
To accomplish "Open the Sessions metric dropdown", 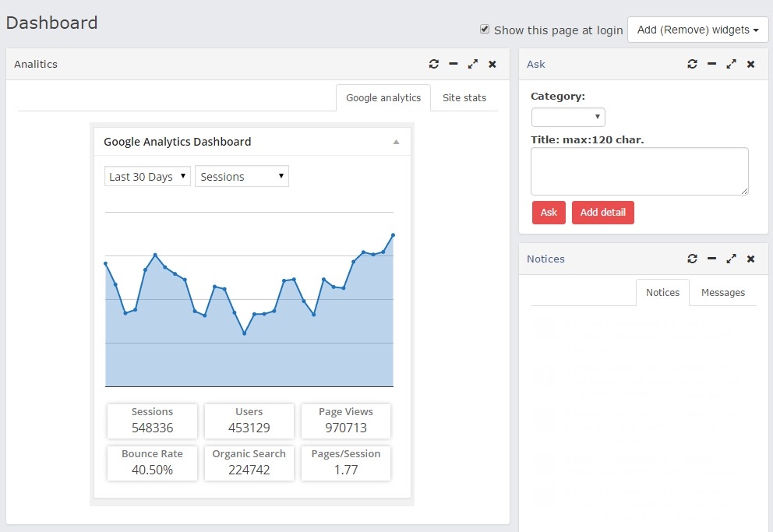I will pos(242,177).
